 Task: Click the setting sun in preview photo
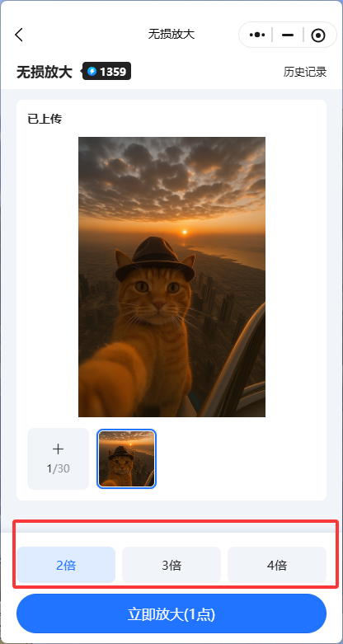click(185, 232)
